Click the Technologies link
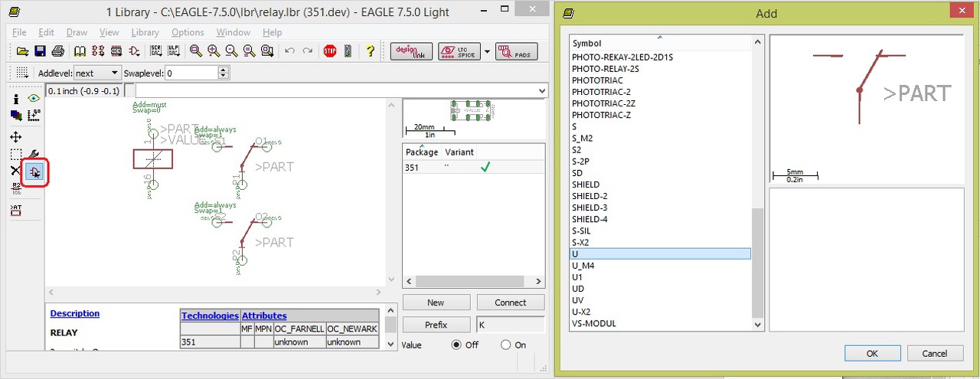Viewport: 980px width, 379px height. pos(210,315)
